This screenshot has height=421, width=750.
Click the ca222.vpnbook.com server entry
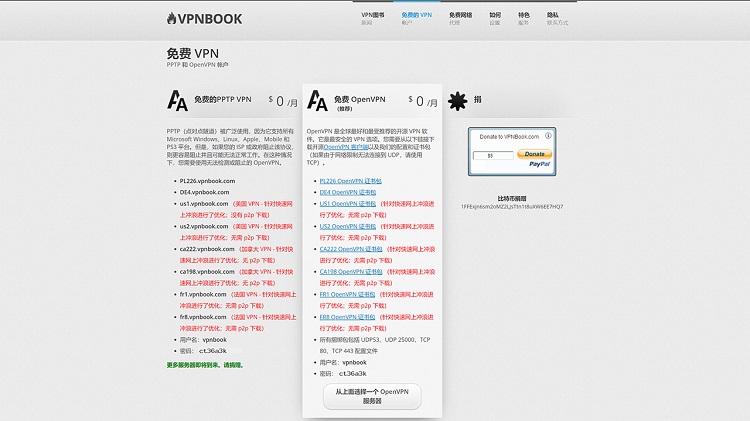(207, 249)
